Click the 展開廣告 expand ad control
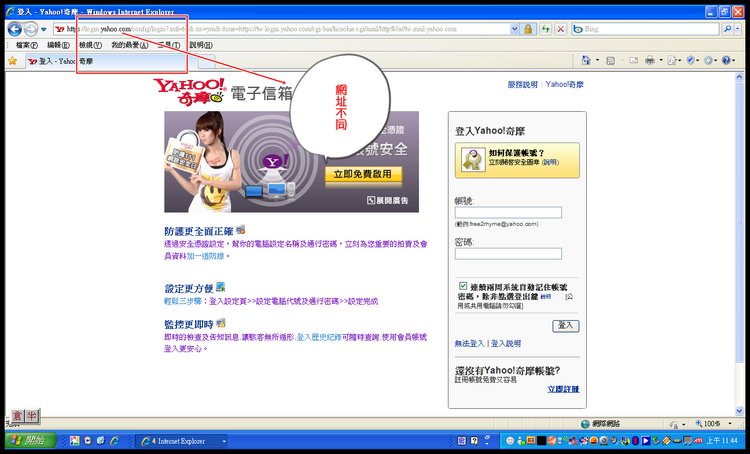 [388, 200]
